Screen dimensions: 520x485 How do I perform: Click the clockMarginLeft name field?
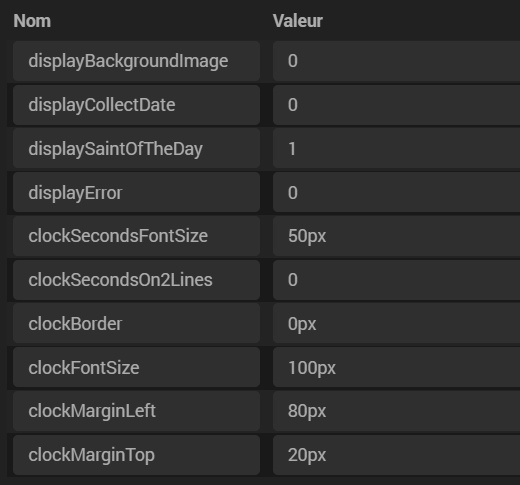point(136,411)
